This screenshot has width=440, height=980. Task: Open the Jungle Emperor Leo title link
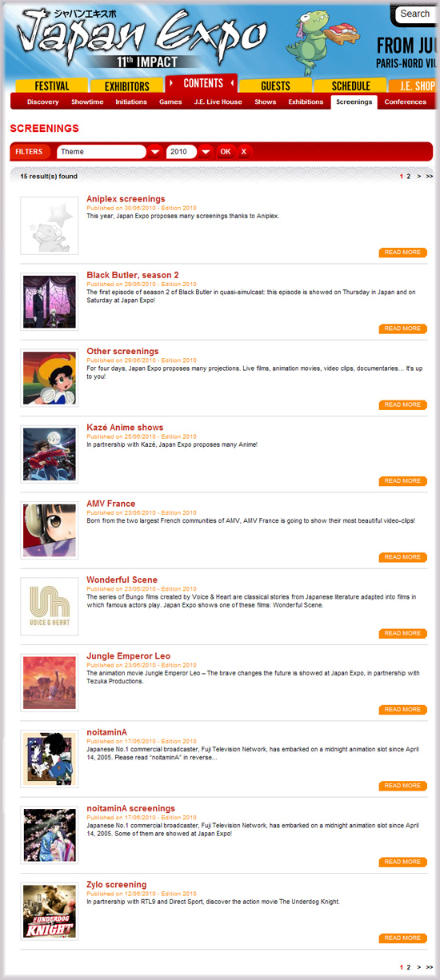click(128, 656)
